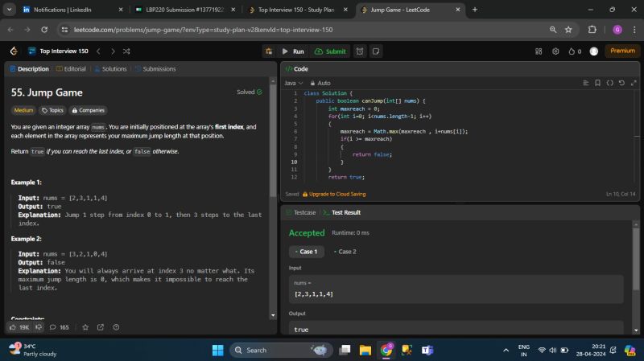This screenshot has height=361, width=644.
Task: Click the Premium button
Action: coord(622,51)
